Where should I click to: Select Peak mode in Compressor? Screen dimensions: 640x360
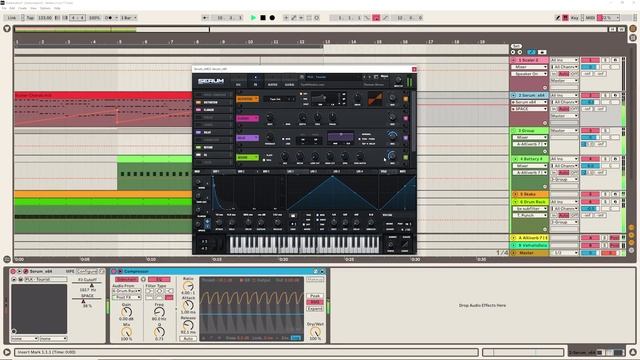315,296
